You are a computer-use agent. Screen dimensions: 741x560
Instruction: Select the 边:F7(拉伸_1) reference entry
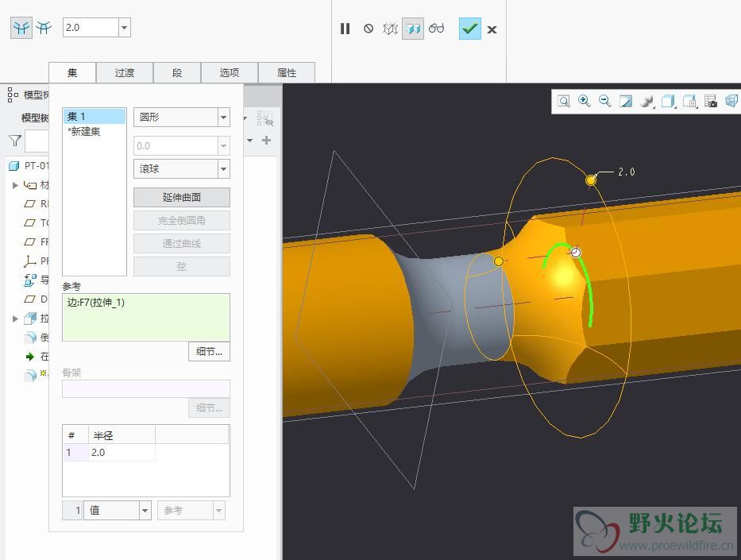tap(96, 303)
